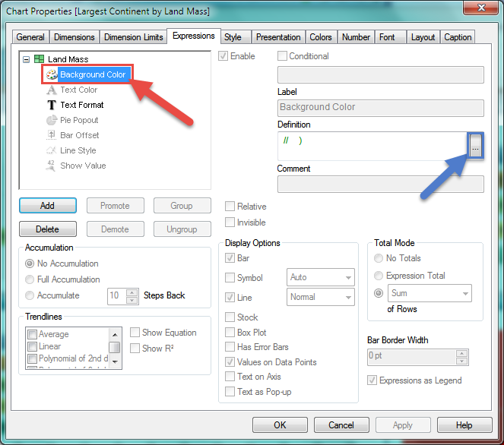504x445 pixels.
Task: Click the Pie Popout pie icon
Action: click(x=52, y=120)
